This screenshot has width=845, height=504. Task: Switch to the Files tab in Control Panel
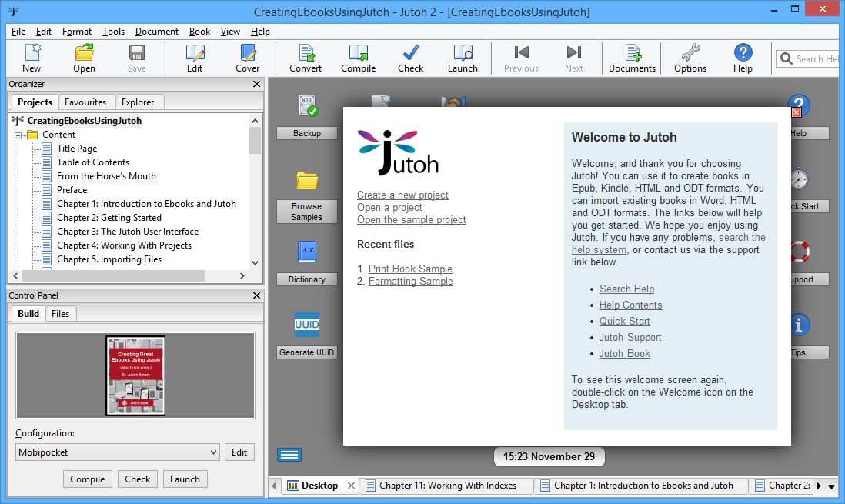[x=60, y=314]
